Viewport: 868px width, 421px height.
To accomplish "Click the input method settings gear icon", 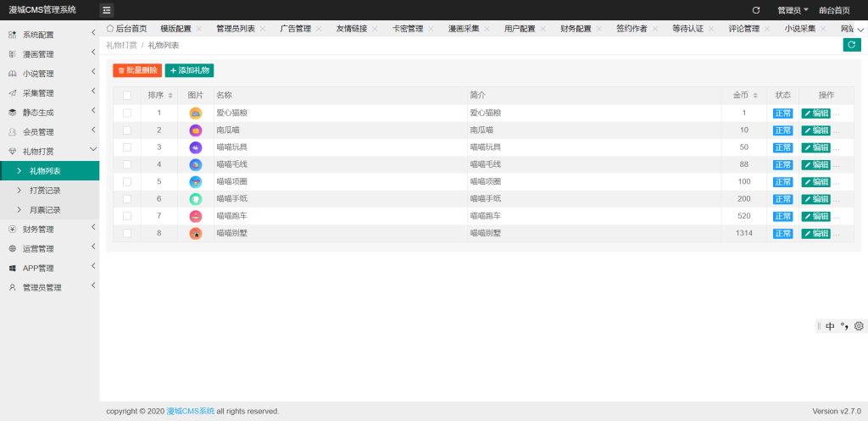I will pos(859,326).
